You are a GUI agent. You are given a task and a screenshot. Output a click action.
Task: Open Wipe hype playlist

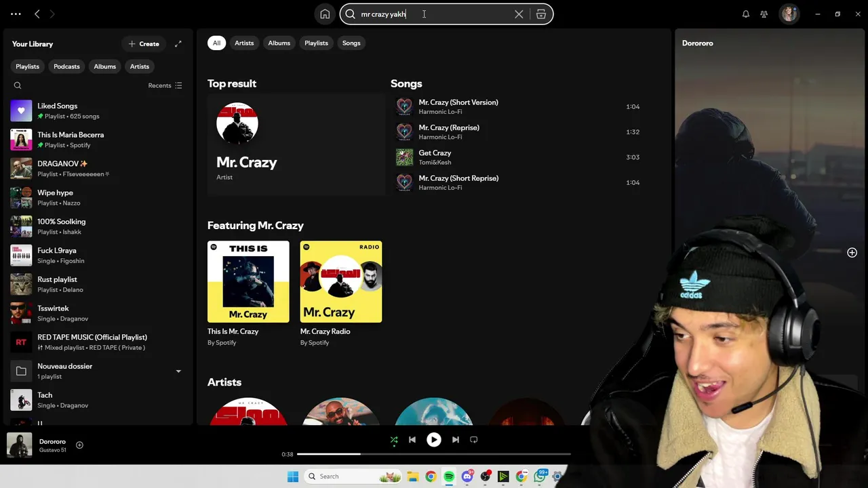(98, 197)
